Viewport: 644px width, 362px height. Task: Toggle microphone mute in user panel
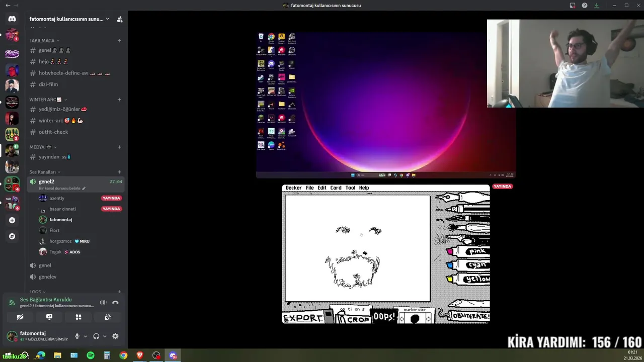pos(77,336)
